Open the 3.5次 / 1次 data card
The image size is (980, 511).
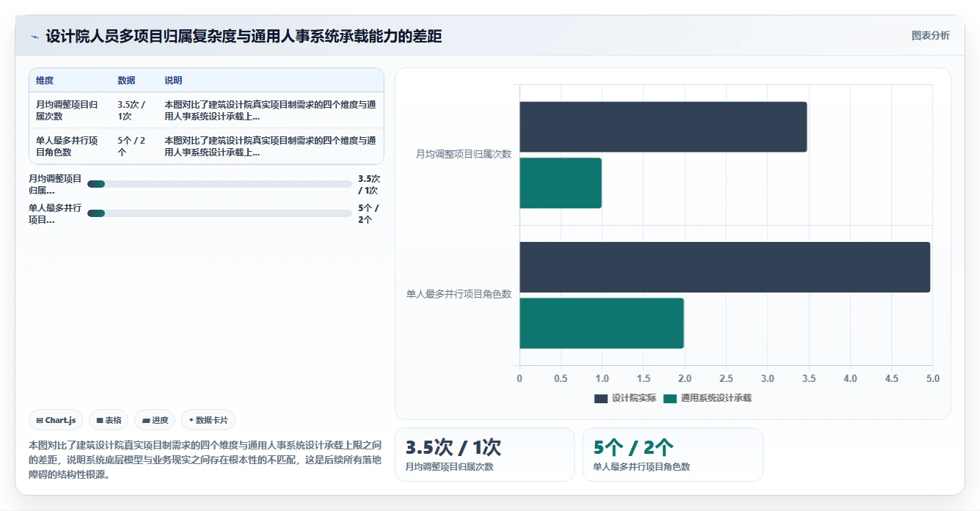[485, 455]
